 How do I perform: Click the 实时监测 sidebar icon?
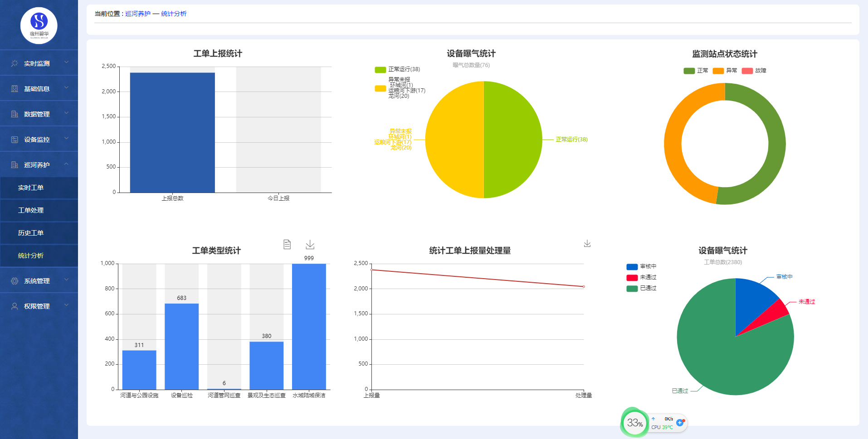(x=15, y=63)
